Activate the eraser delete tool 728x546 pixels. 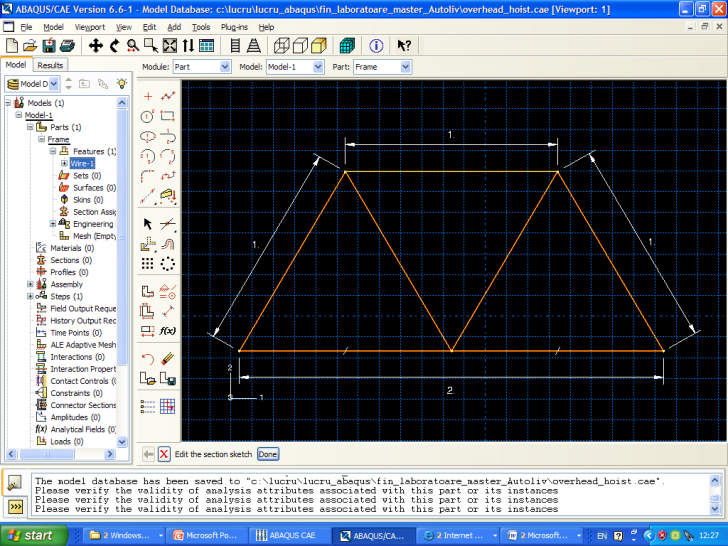(x=169, y=357)
